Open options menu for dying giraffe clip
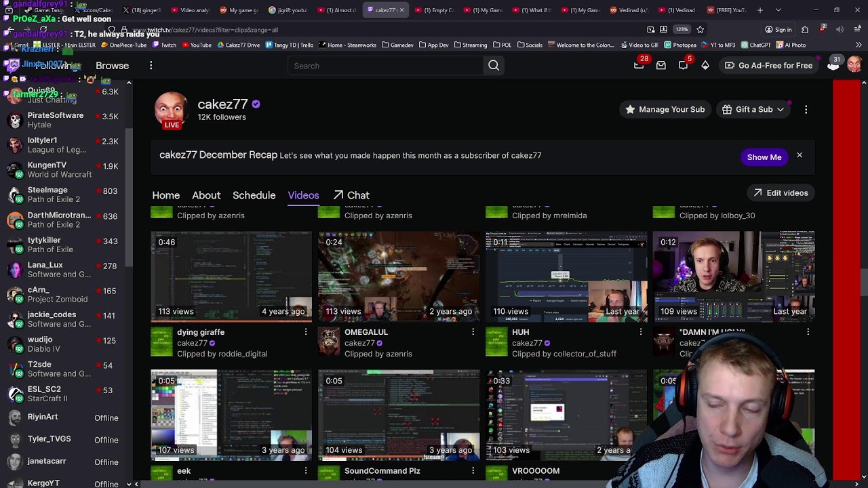868x488 pixels. (306, 332)
